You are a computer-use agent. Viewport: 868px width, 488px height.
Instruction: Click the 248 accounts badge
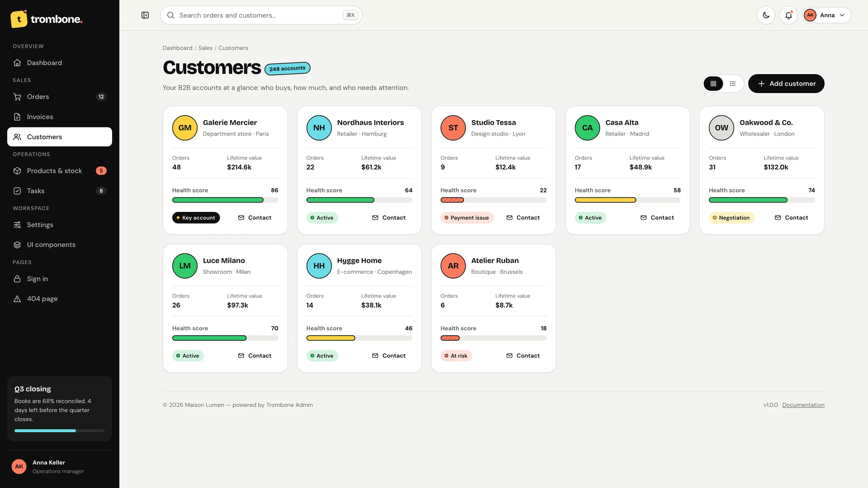tap(288, 69)
